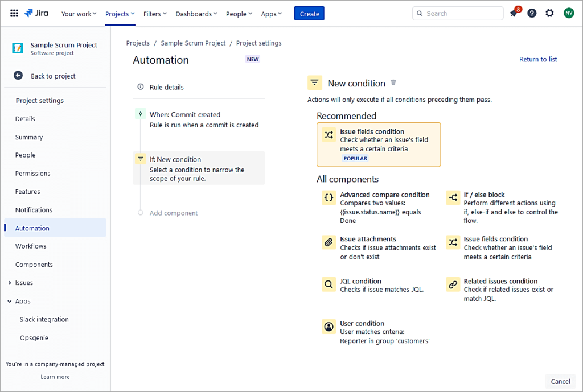Open the Your work menu
Screen dimensions: 583x392
pos(79,14)
